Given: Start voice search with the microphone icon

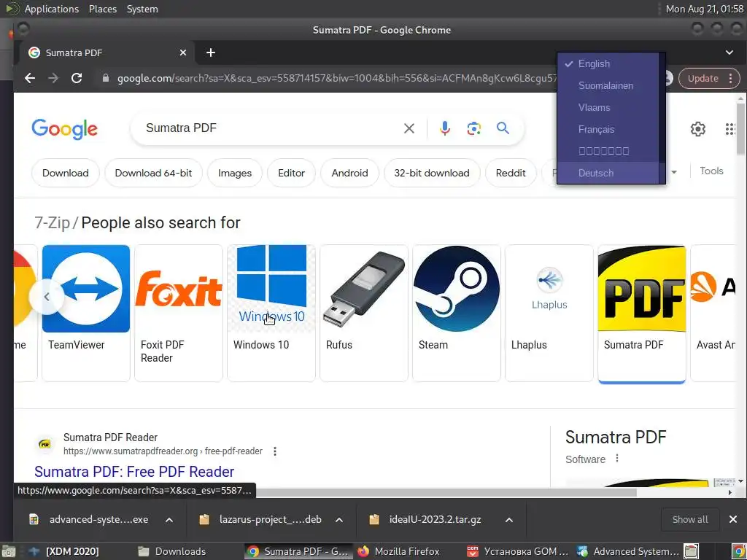Looking at the screenshot, I should pyautogui.click(x=444, y=128).
